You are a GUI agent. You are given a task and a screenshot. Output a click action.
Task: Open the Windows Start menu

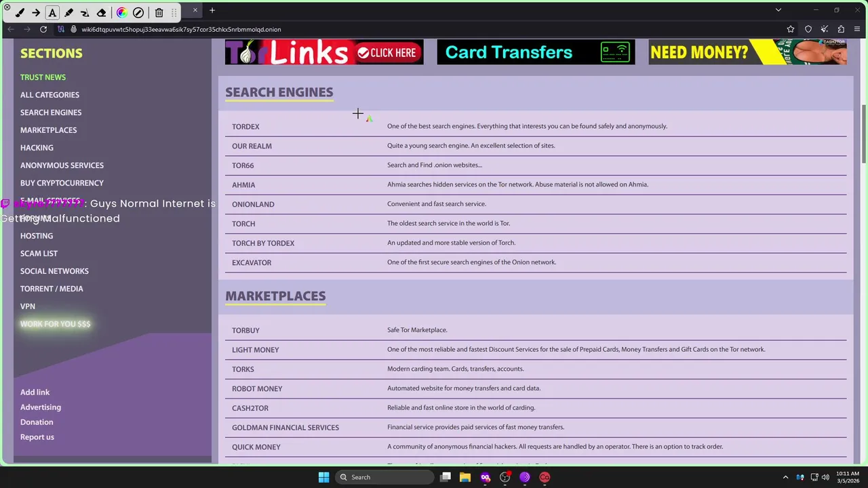[323, 477]
